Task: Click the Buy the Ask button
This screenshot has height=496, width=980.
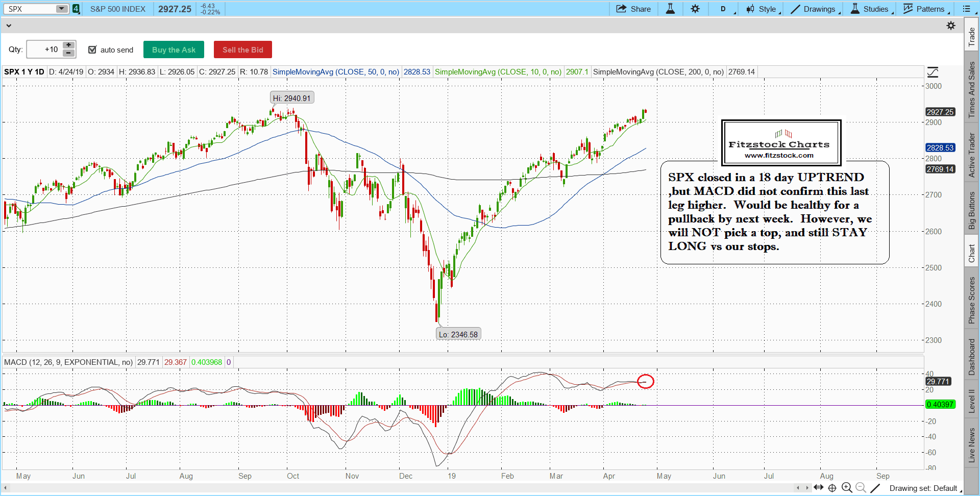Action: 174,49
